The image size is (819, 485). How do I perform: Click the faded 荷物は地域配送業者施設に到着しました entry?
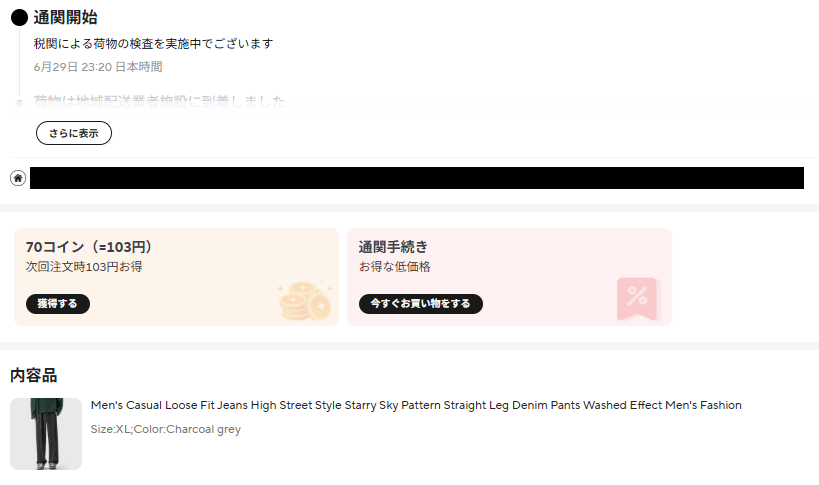click(159, 102)
